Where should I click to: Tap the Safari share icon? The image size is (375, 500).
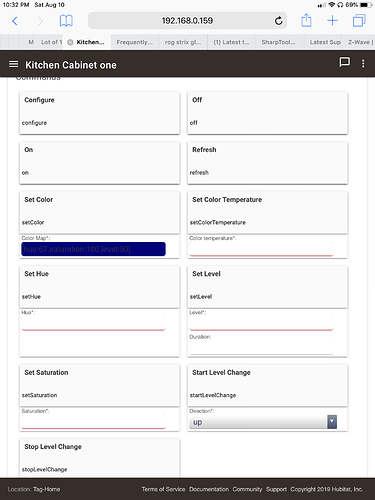pyautogui.click(x=306, y=20)
